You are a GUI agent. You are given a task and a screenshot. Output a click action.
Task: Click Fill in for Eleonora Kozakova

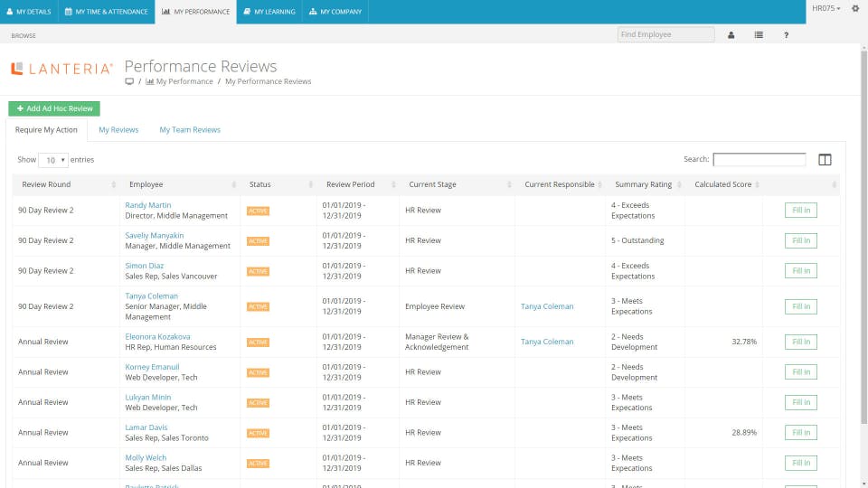800,342
